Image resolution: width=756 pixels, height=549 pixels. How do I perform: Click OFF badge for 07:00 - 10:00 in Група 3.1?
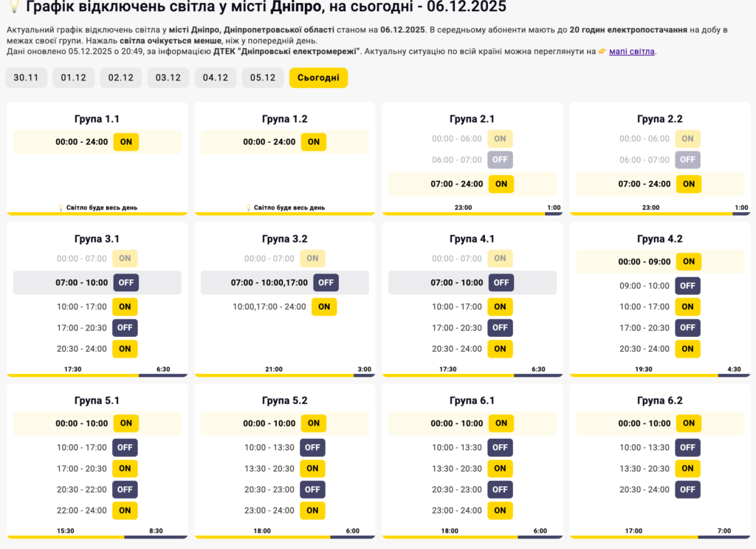126,282
